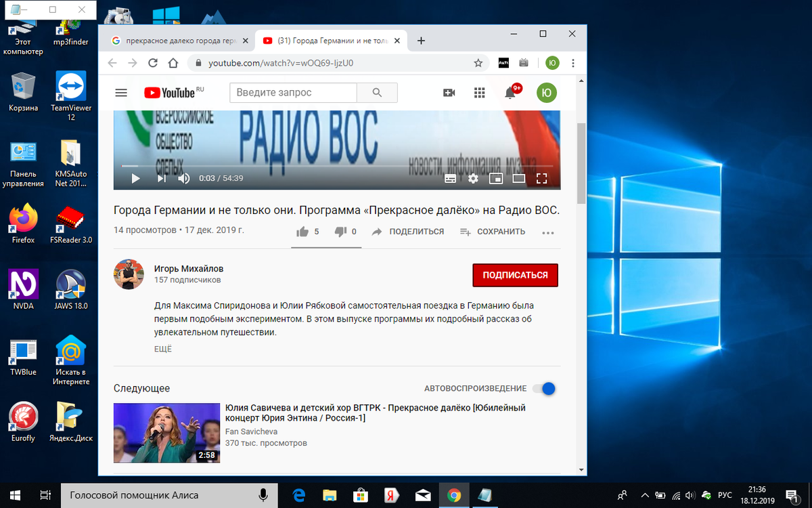
Task: Make the video fullscreen
Action: 541,179
